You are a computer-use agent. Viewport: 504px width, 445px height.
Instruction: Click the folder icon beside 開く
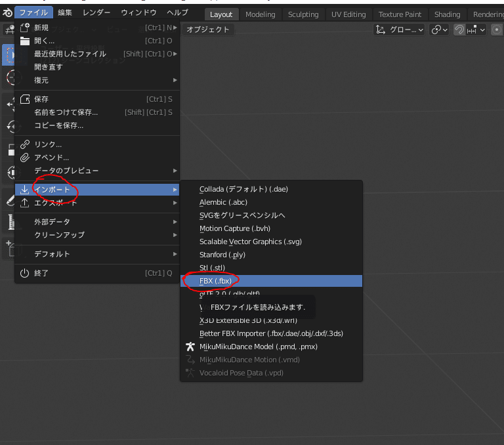[25, 41]
